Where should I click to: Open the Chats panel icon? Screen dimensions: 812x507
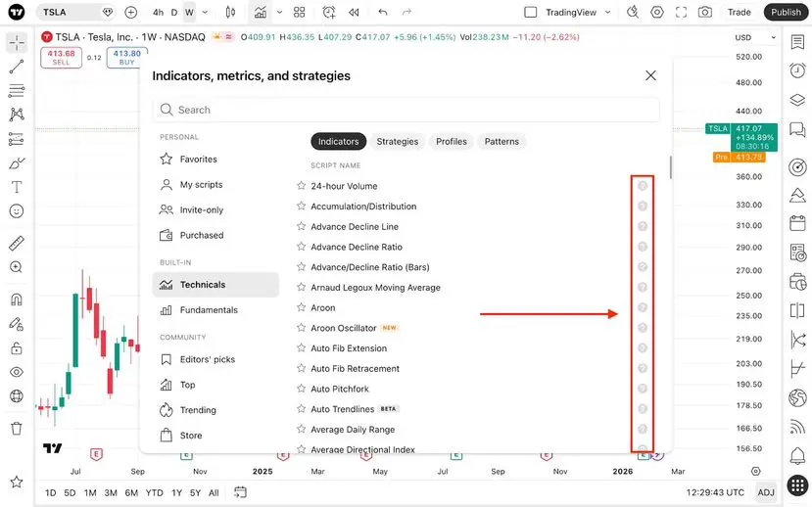797,129
